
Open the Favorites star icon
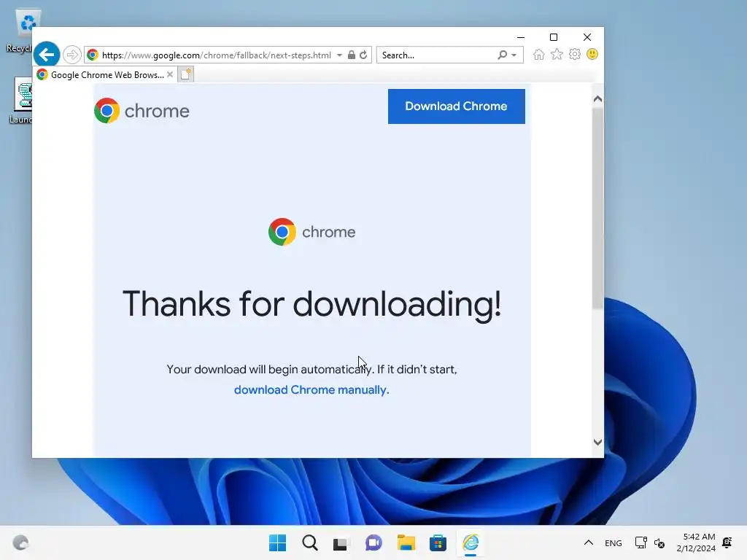coord(557,54)
